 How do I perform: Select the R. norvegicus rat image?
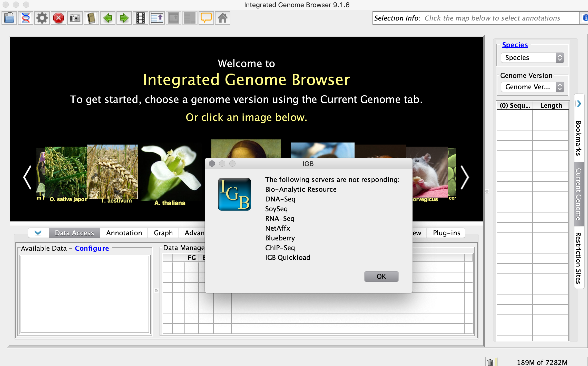click(x=430, y=172)
